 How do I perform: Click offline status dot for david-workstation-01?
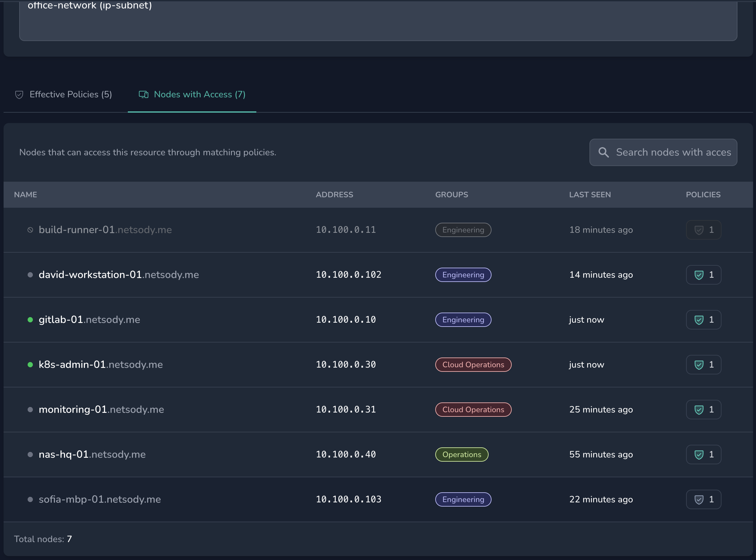coord(30,275)
